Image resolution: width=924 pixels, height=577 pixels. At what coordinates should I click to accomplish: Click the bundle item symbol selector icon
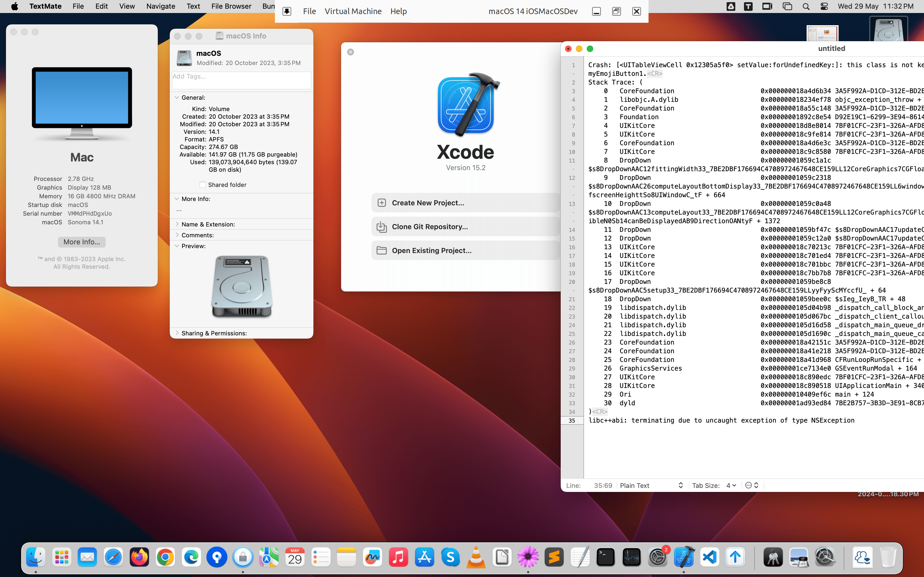pos(752,485)
